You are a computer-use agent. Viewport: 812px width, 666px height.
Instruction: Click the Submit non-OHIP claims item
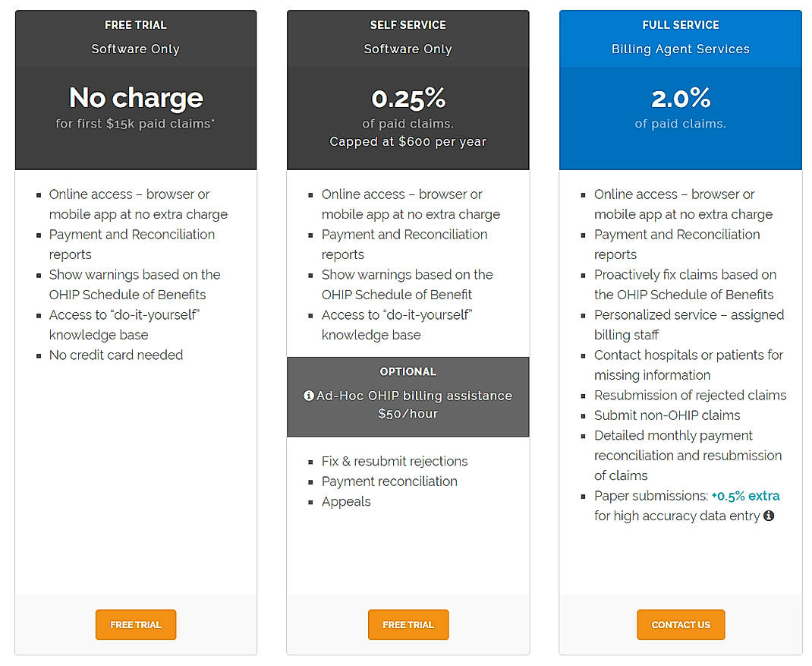coord(667,415)
